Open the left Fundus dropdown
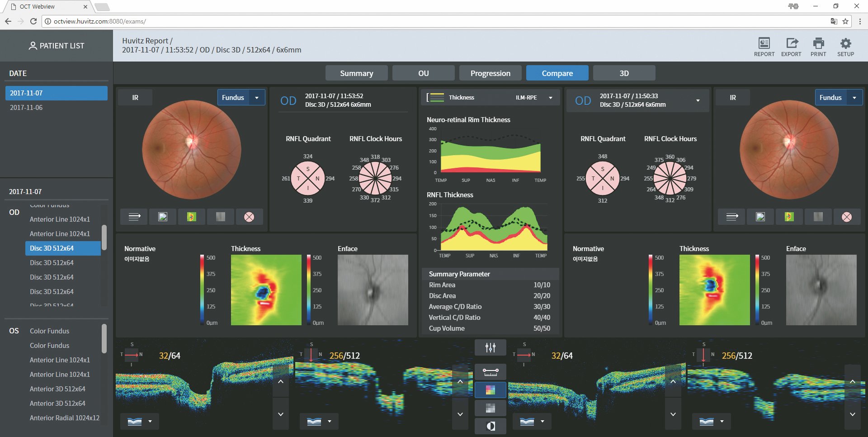The image size is (868, 437). click(241, 98)
